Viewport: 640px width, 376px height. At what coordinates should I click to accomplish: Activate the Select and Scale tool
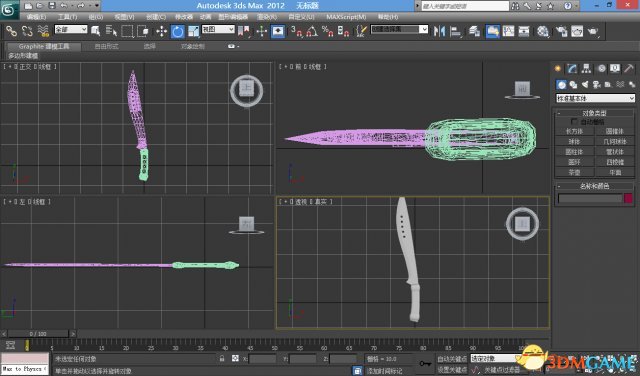(x=193, y=31)
